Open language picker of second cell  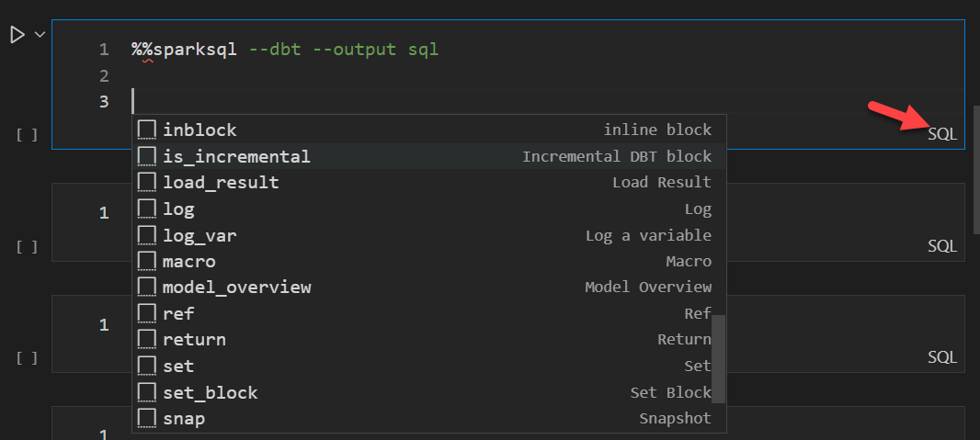click(942, 246)
